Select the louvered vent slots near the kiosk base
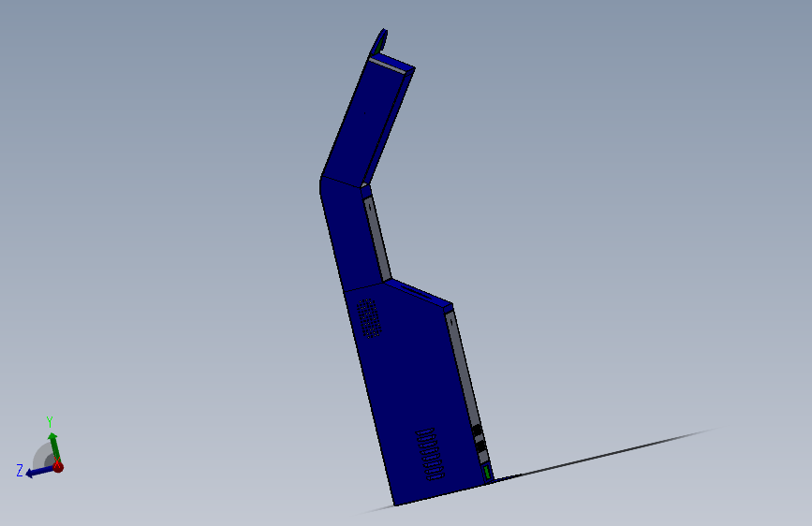 pos(431,454)
